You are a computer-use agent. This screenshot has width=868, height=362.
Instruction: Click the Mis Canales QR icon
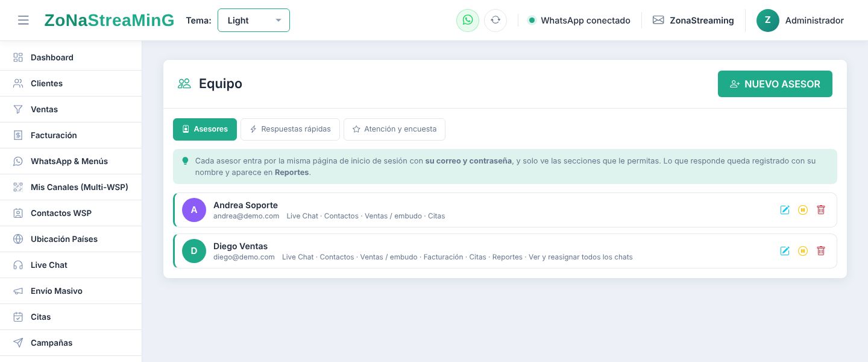point(18,187)
